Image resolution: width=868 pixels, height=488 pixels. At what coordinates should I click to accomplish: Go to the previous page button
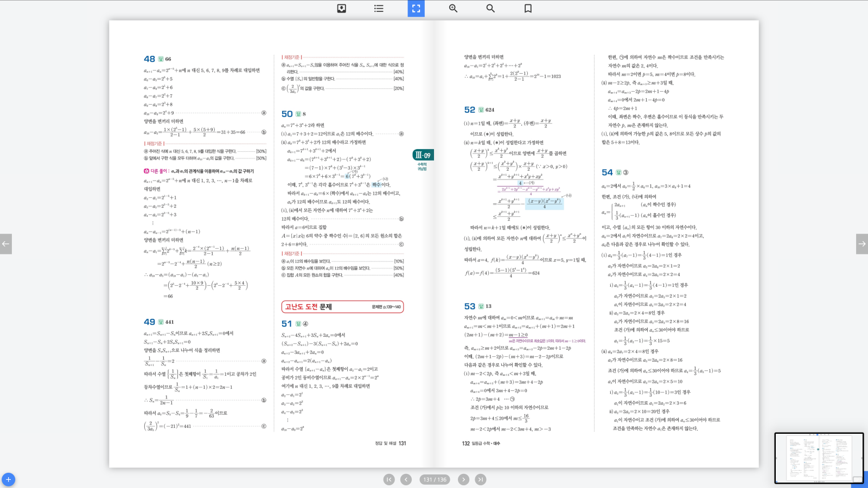click(406, 479)
